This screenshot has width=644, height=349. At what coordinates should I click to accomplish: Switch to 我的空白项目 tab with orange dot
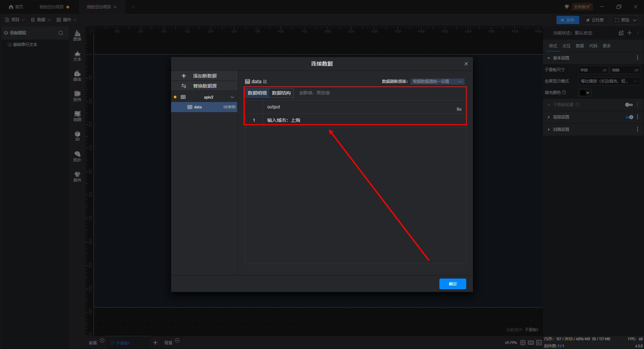click(54, 7)
